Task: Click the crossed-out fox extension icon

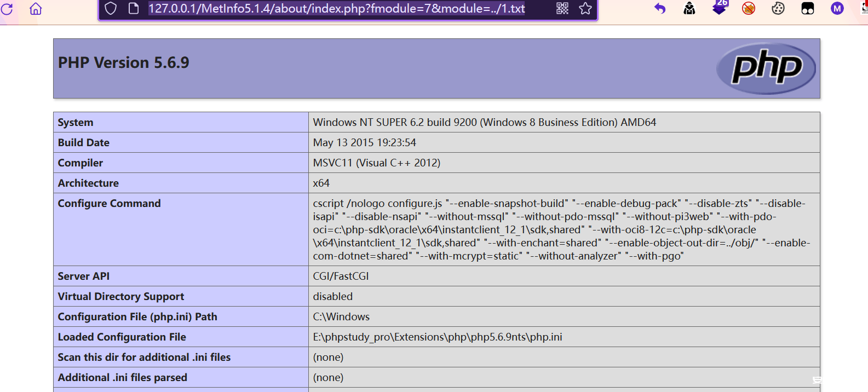Action: pos(749,8)
